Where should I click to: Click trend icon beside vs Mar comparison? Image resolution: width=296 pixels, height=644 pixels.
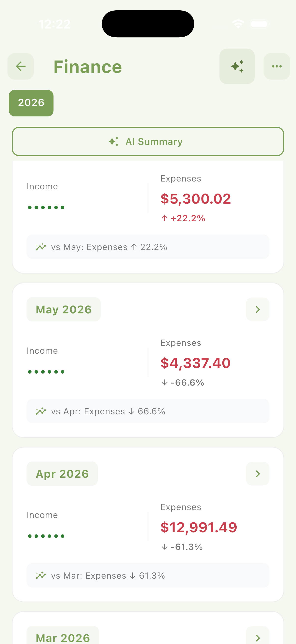41,575
